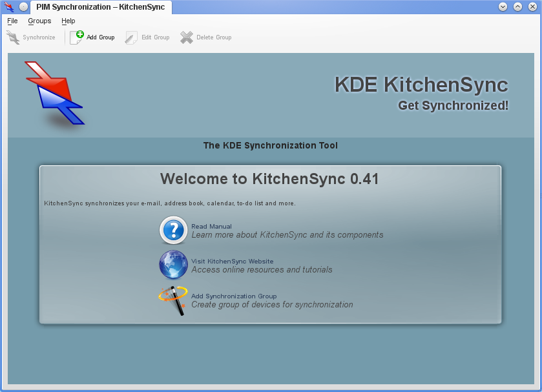Click the Synchronize arrows toolbar icon
The width and height of the screenshot is (542, 392).
13,37
